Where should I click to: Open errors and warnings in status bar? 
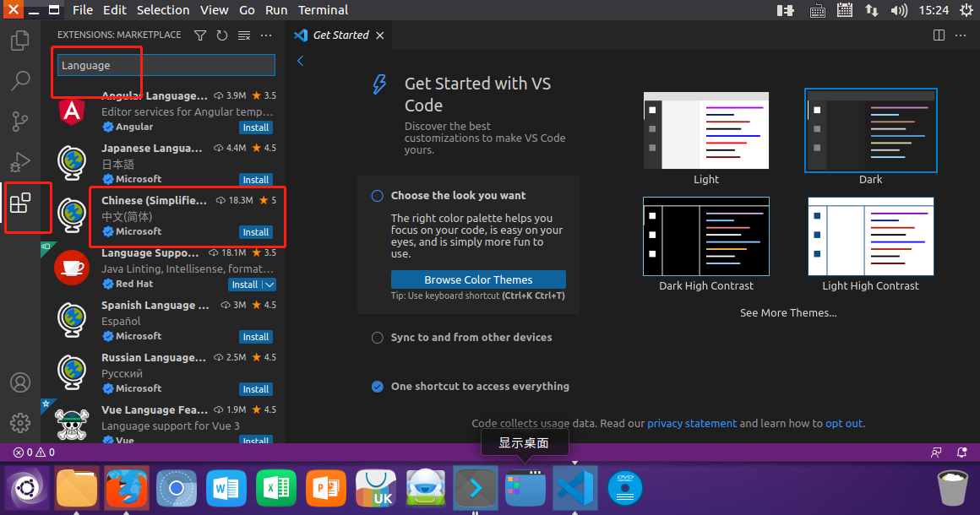pyautogui.click(x=35, y=453)
